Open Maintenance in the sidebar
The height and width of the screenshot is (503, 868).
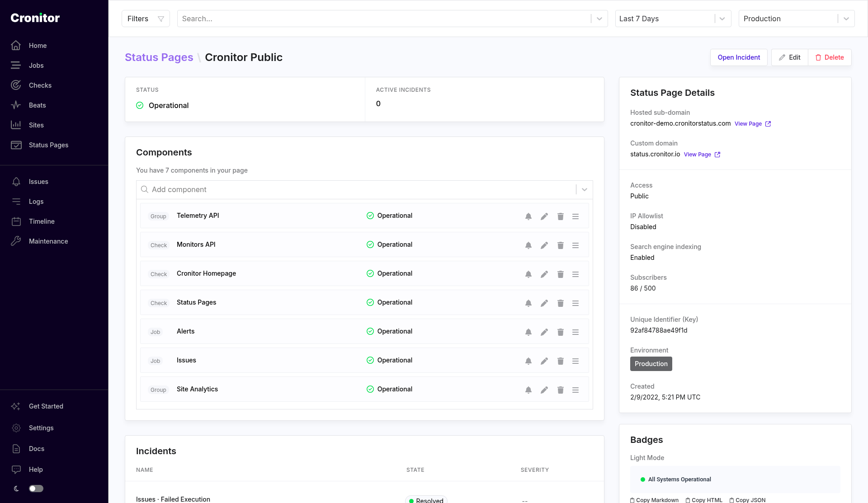(48, 241)
